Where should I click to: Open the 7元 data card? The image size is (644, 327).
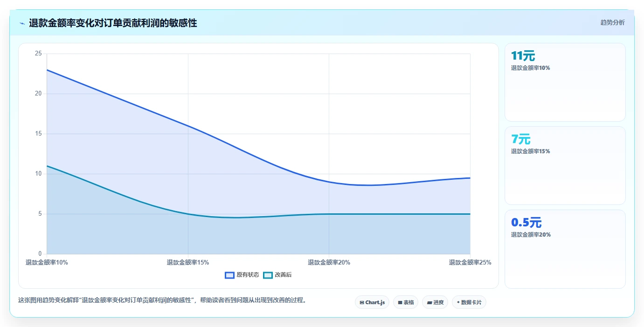pyautogui.click(x=565, y=165)
